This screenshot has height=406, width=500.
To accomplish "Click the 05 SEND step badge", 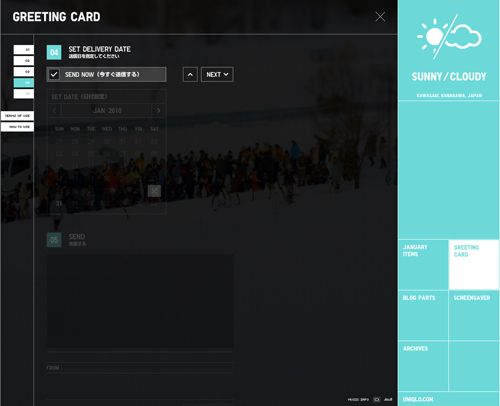I will tap(54, 240).
